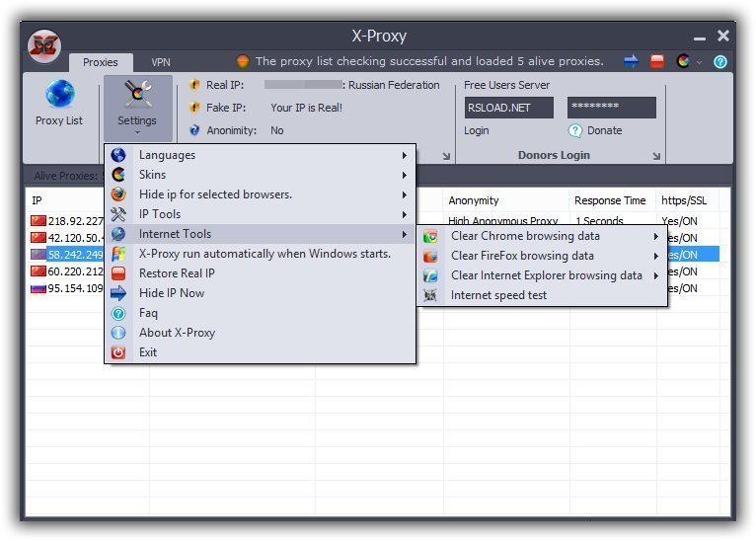Image resolution: width=756 pixels, height=541 pixels.
Task: Click the Windows flag autostart icon
Action: tap(118, 254)
